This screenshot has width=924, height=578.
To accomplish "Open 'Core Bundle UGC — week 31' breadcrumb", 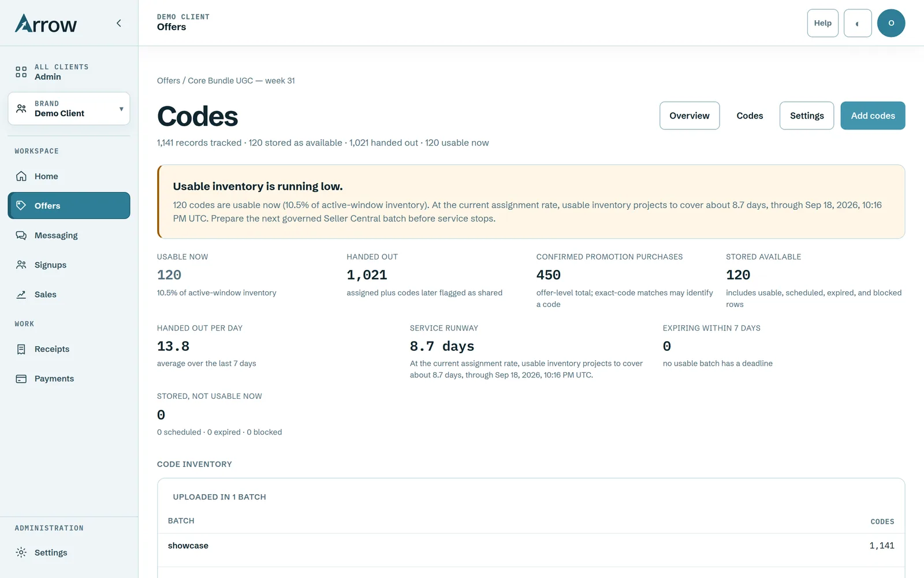I will [241, 80].
